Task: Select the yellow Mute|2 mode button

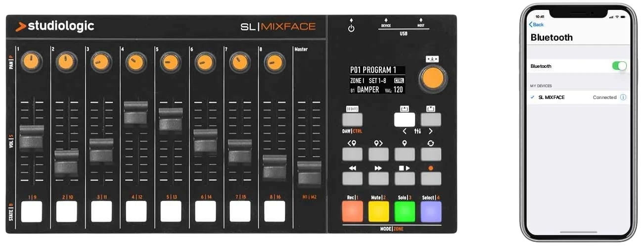Action: pyautogui.click(x=378, y=211)
